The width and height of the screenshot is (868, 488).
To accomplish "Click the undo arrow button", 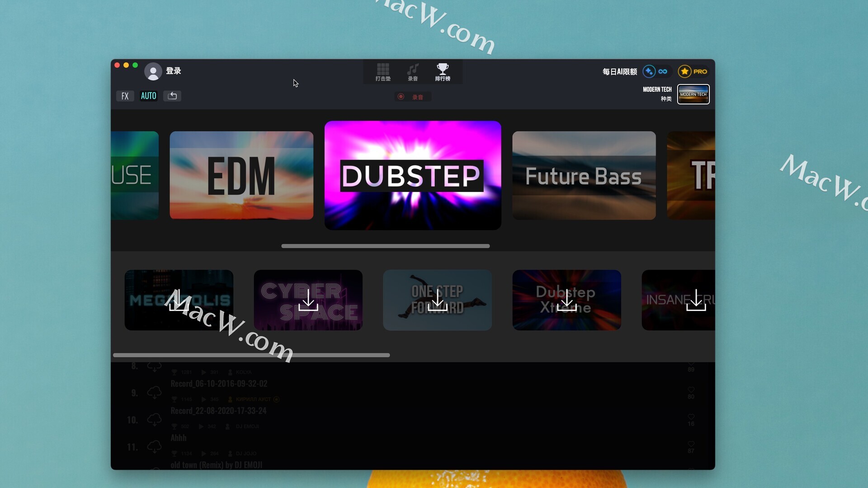I will click(172, 96).
